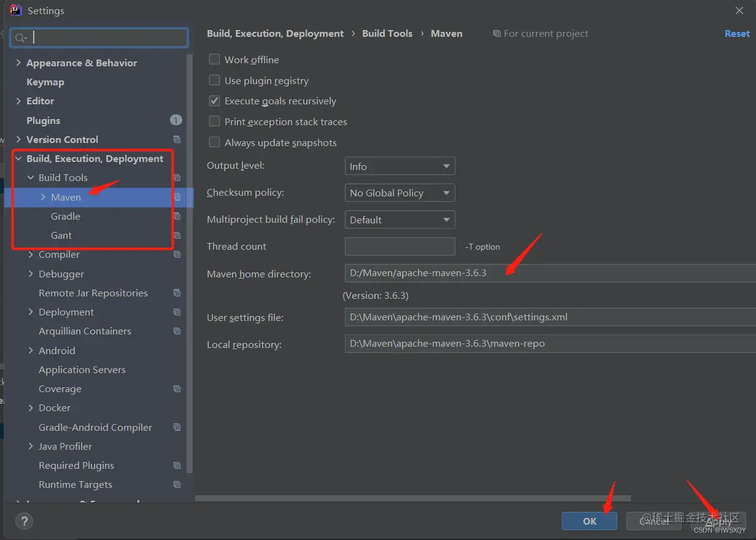
Task: Click Build Tools breadcrumb
Action: [387, 34]
